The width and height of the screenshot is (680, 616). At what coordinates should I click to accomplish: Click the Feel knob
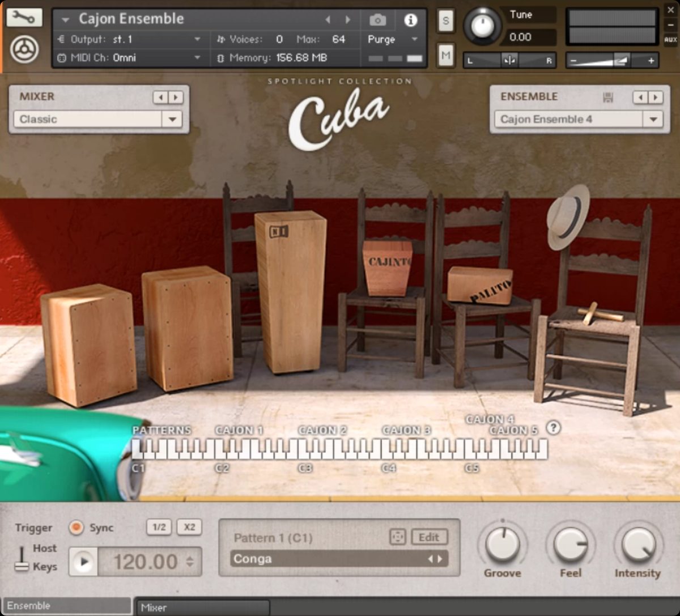tap(570, 543)
